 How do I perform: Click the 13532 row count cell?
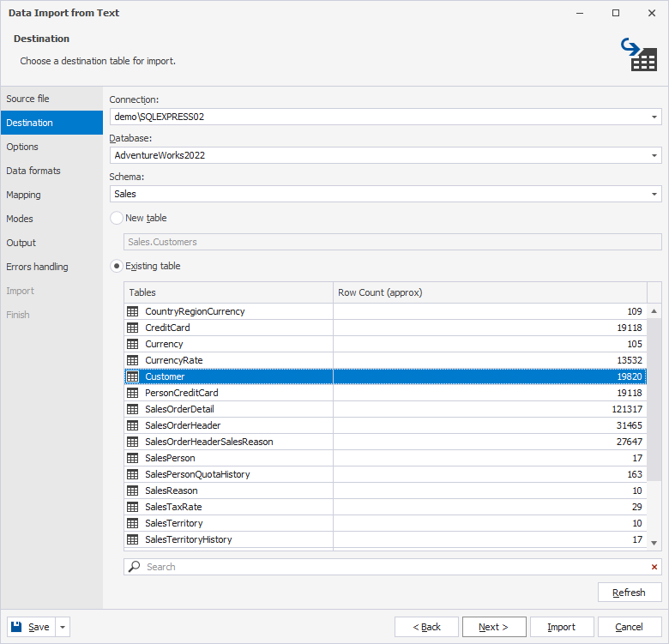[491, 360]
